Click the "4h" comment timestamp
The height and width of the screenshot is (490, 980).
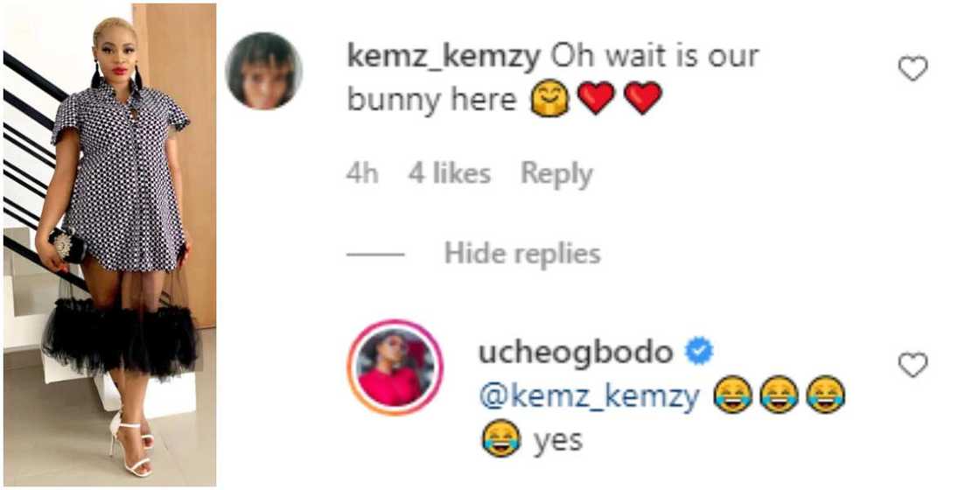tap(361, 173)
